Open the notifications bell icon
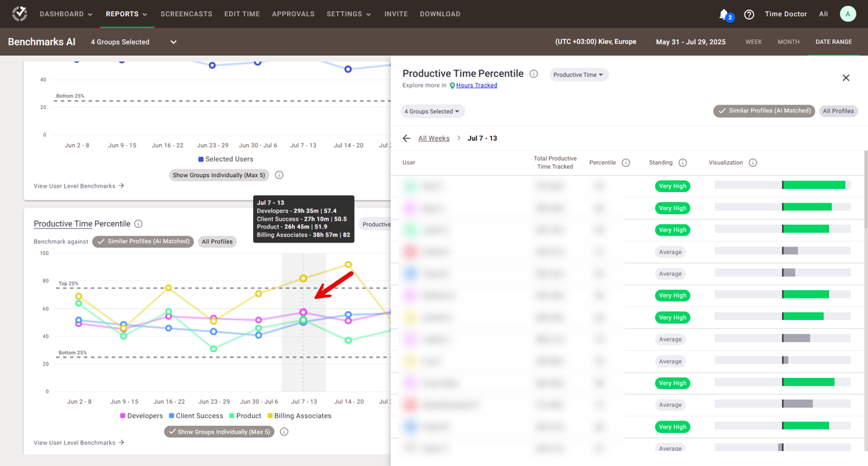The height and width of the screenshot is (466, 868). point(724,14)
